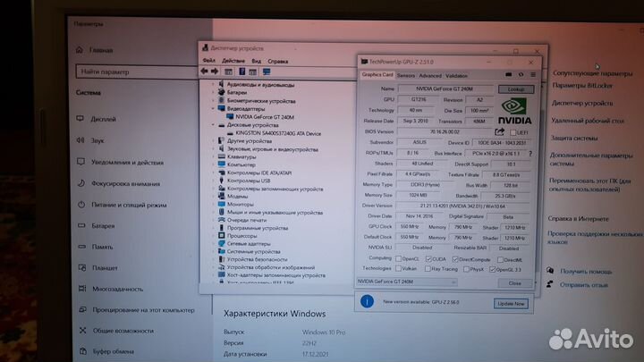The height and width of the screenshot is (362, 644).
Task: Click the scan hardware monitor icon in Device Manager toolbar
Action: [267, 72]
